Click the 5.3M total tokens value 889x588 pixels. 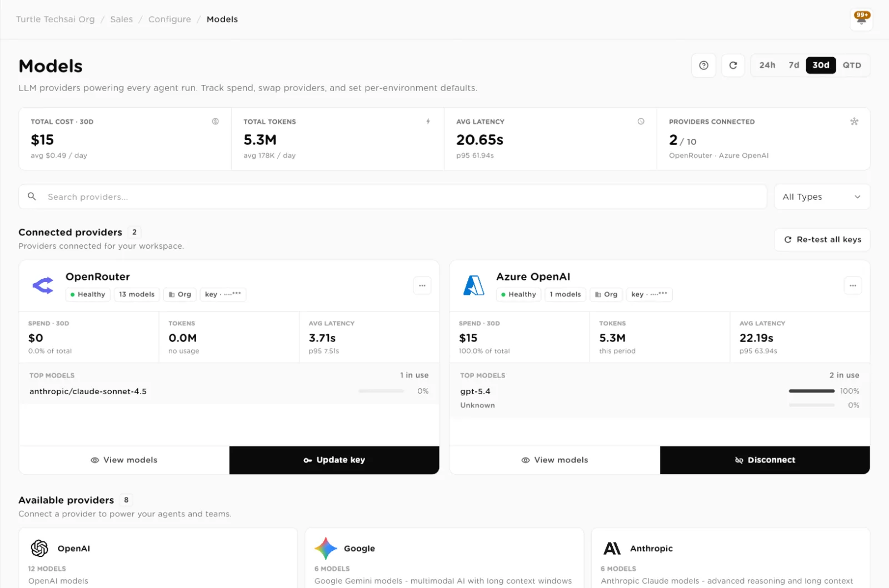[x=260, y=140]
